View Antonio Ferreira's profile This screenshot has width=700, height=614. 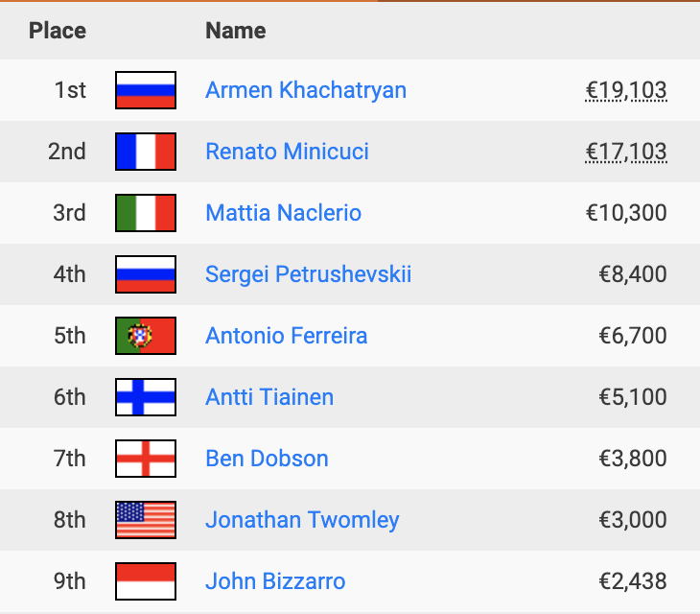pyautogui.click(x=286, y=336)
